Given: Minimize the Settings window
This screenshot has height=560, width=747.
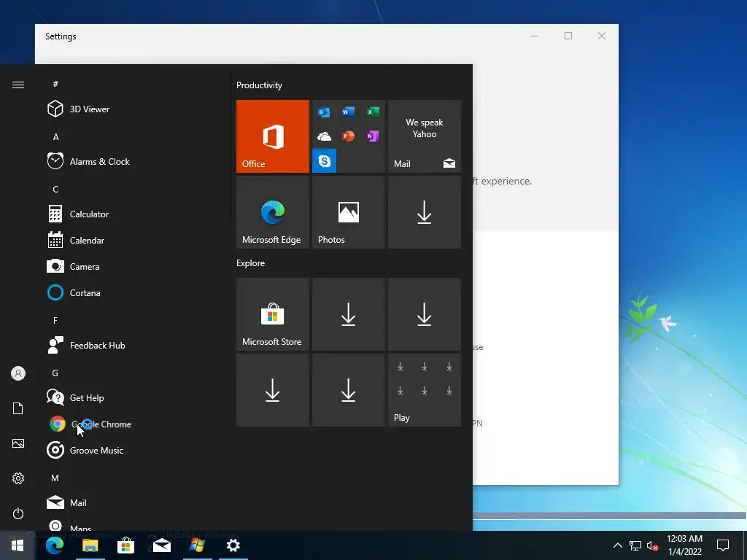Looking at the screenshot, I should [535, 36].
